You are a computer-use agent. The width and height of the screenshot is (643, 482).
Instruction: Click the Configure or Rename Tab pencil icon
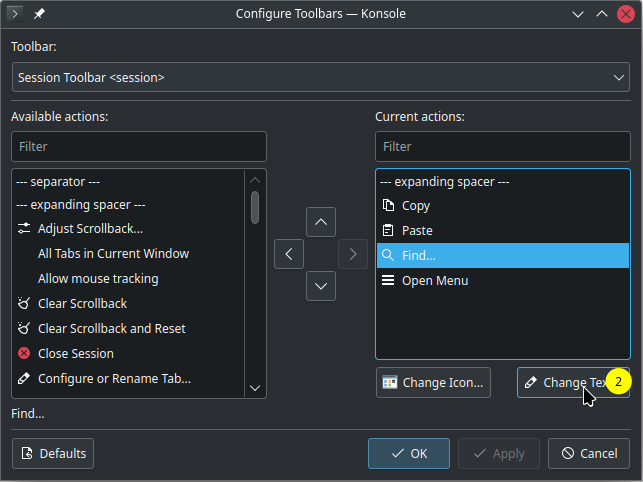pos(24,379)
